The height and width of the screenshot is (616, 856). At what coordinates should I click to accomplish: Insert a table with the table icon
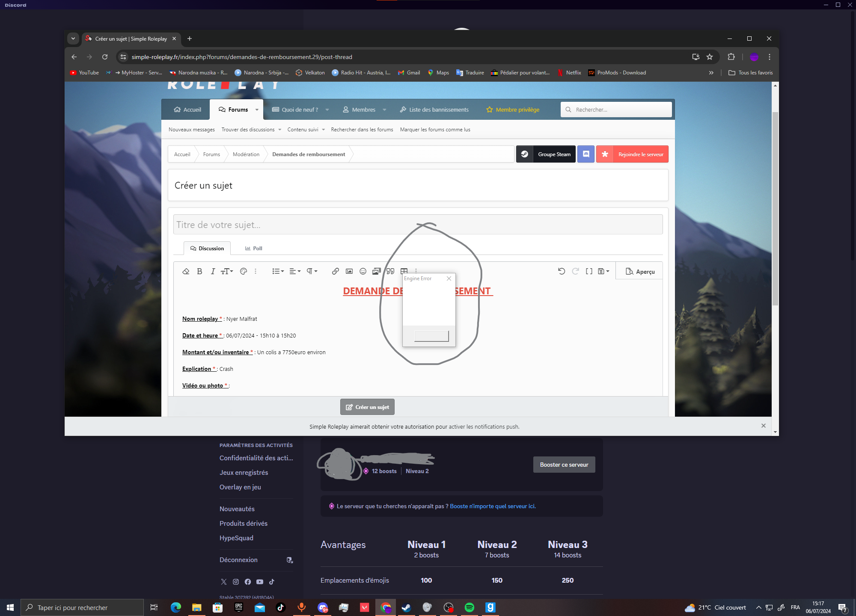tap(404, 271)
